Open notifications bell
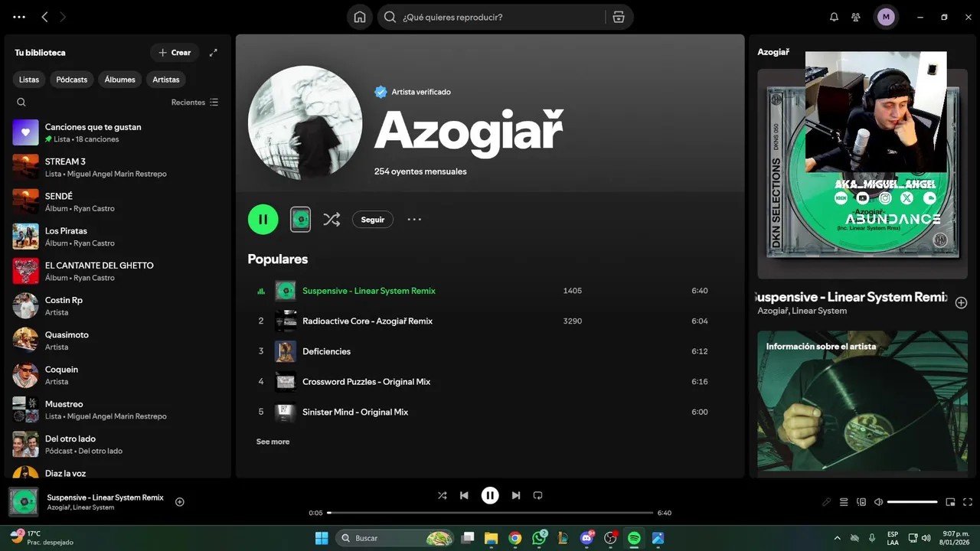This screenshot has width=980, height=551. click(x=834, y=17)
